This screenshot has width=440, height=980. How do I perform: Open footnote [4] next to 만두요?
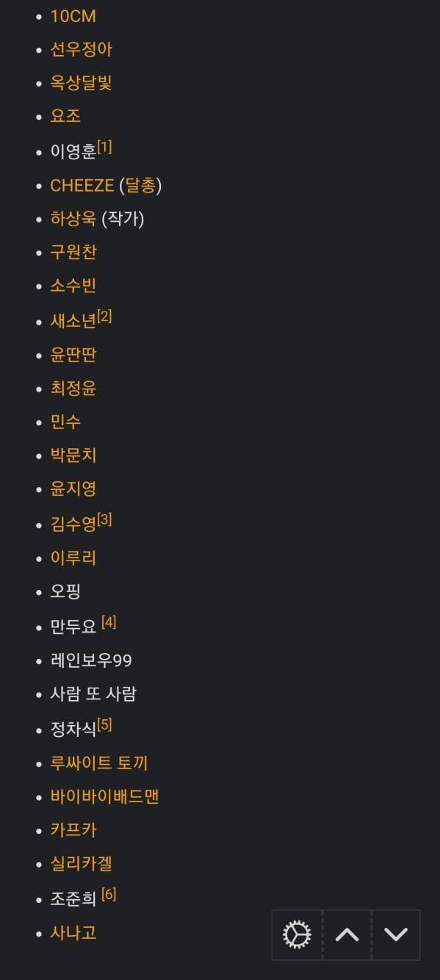pos(109,622)
